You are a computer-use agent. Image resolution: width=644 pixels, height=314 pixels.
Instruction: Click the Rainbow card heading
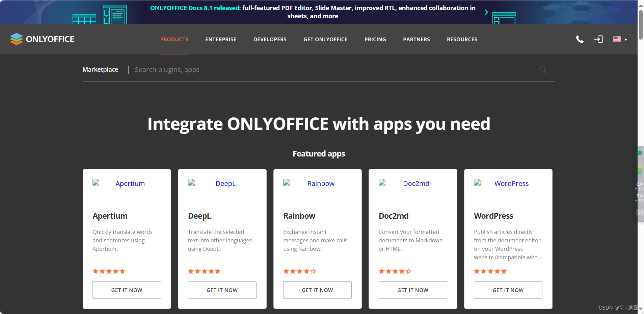point(299,216)
